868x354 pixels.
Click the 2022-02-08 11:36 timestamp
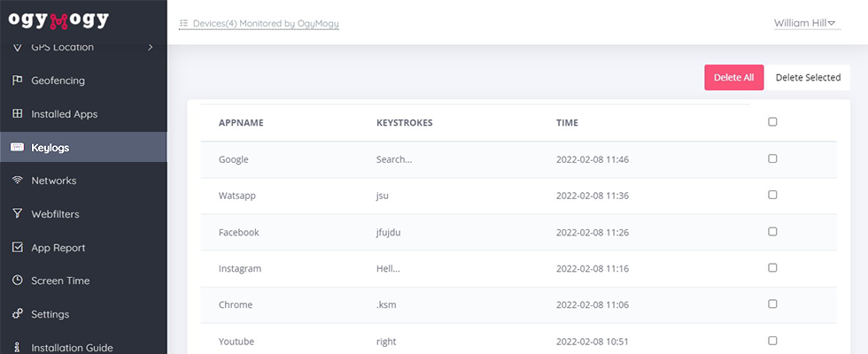593,196
